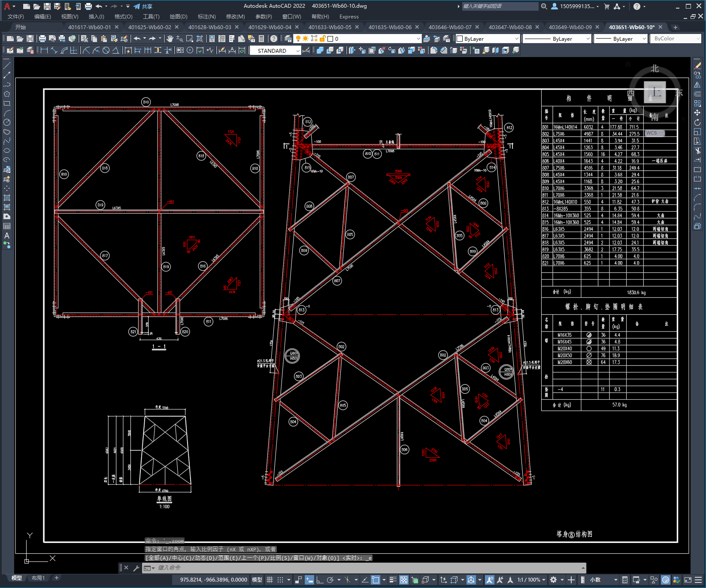Click the command line input field
Viewport: 706px width, 588px height.
[x=365, y=568]
